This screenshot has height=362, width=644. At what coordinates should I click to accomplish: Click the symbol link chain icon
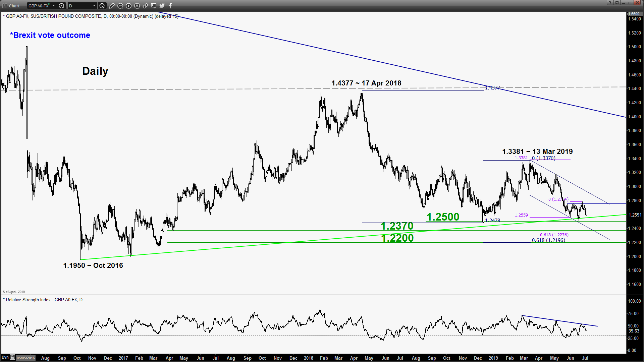coord(145,6)
